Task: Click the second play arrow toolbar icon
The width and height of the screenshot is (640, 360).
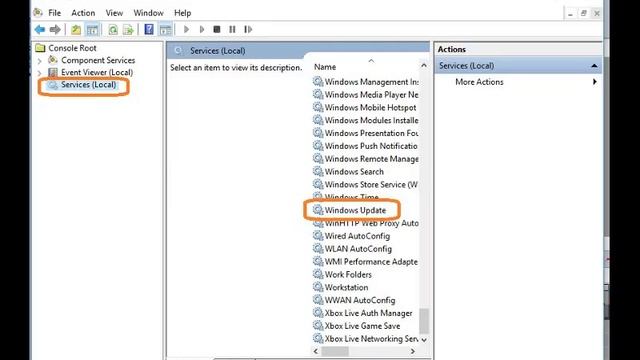Action: pos(202,29)
